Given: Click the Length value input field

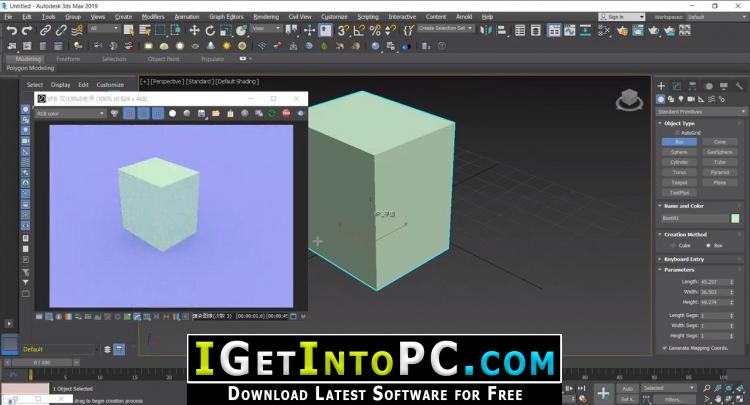Looking at the screenshot, I should point(713,281).
